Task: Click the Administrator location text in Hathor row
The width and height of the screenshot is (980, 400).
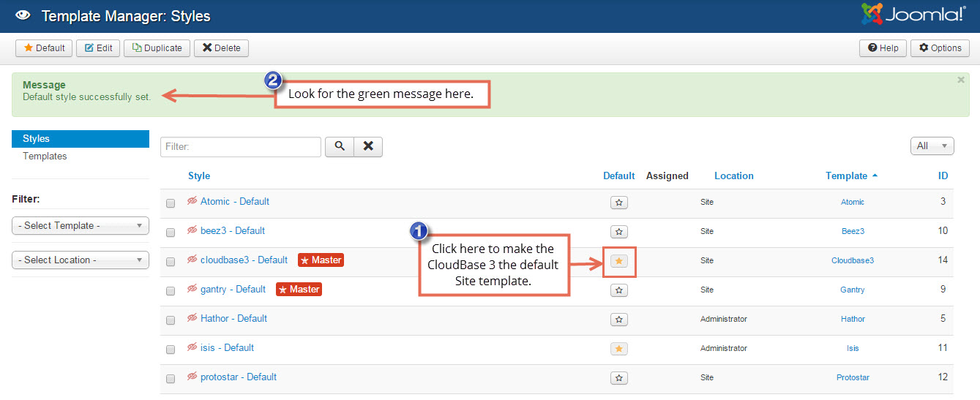Action: tap(724, 320)
